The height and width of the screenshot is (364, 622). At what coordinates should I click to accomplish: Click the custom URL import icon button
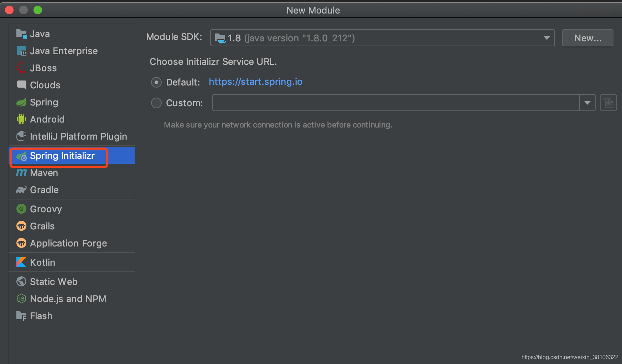(608, 103)
